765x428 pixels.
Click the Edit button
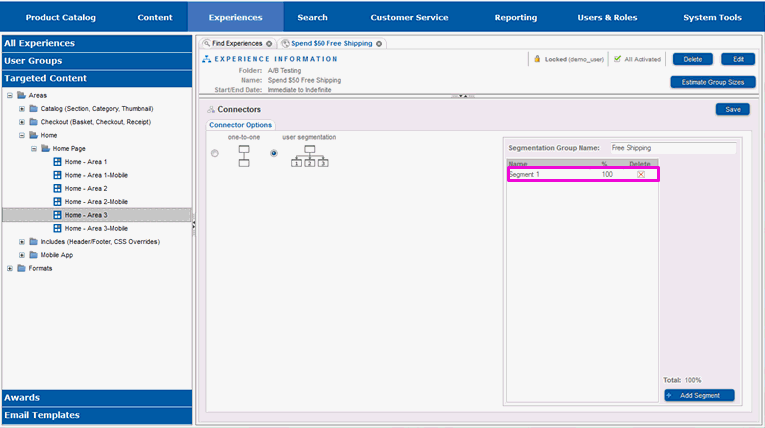(x=738, y=59)
